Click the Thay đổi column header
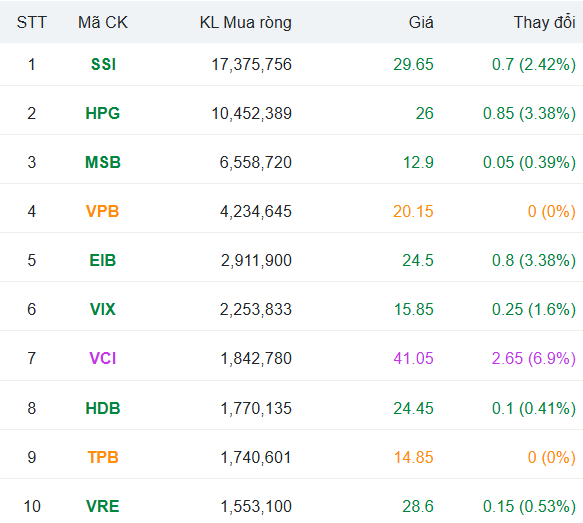Image resolution: width=583 pixels, height=523 pixels. [x=545, y=22]
